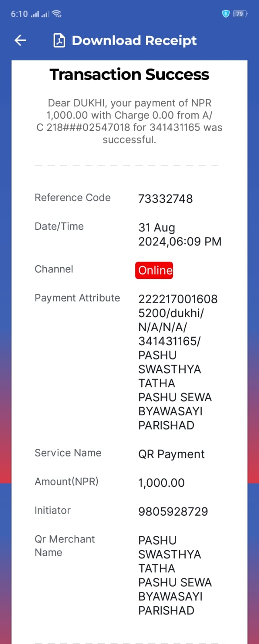This screenshot has width=259, height=644.
Task: Tap the Wi-Fi status icon
Action: tap(57, 14)
